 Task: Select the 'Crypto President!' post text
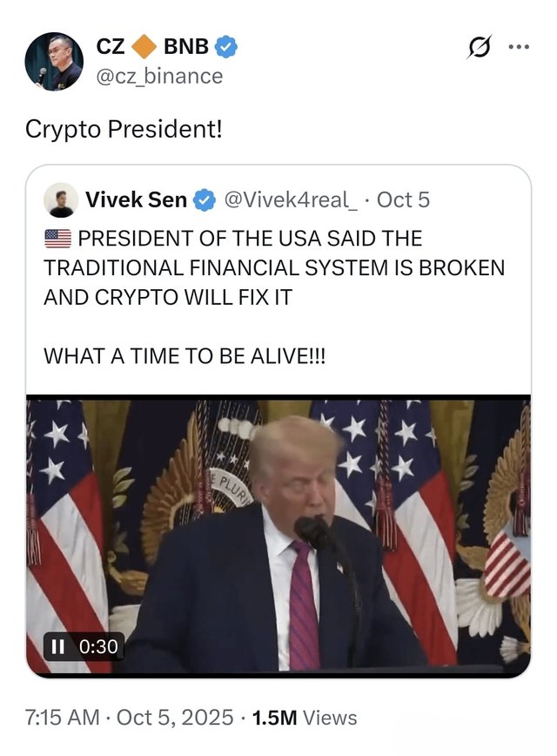click(124, 129)
